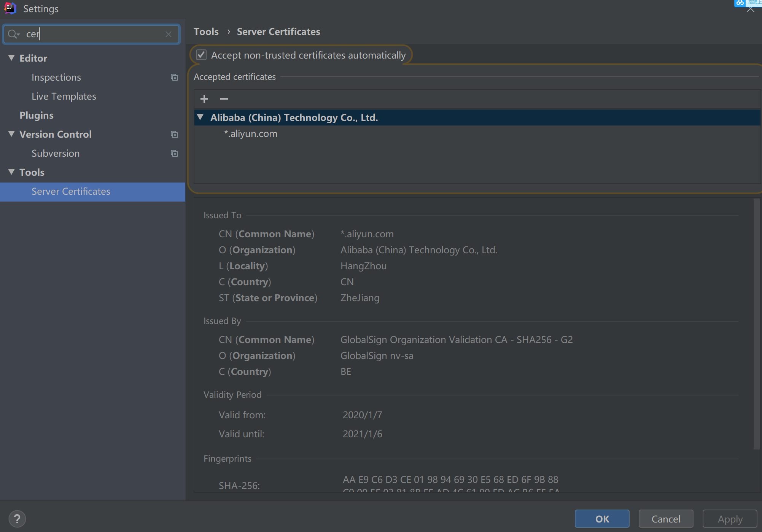Remove selected certificate using the minus icon

coord(224,99)
